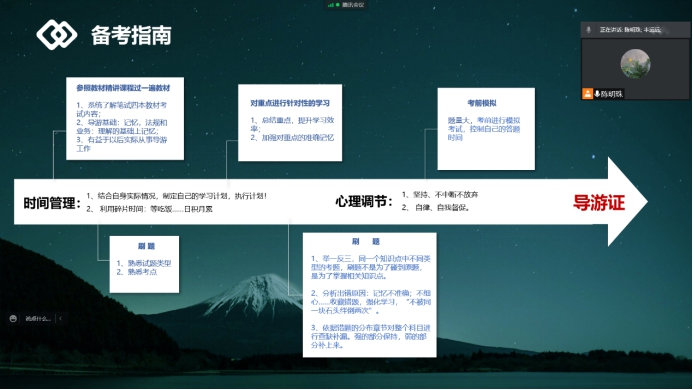Viewport: 693px width, 390px height.
Task: Select the 对重点进行针对性的学习 text box
Action: point(290,122)
